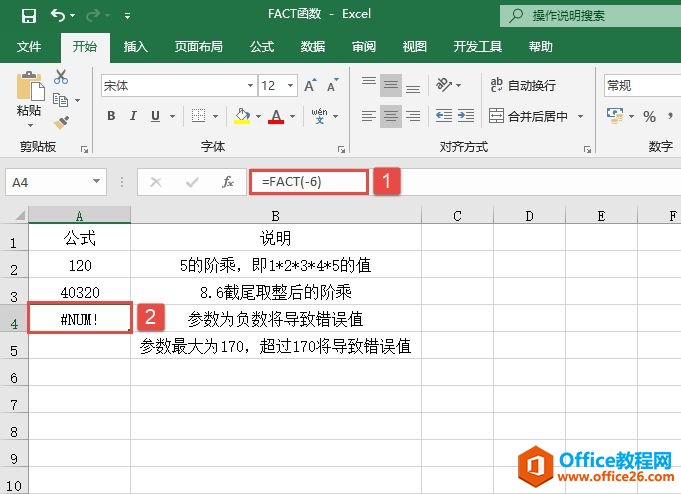Click Increase Indent icon
Screen dimensions: 681x494
click(x=466, y=116)
